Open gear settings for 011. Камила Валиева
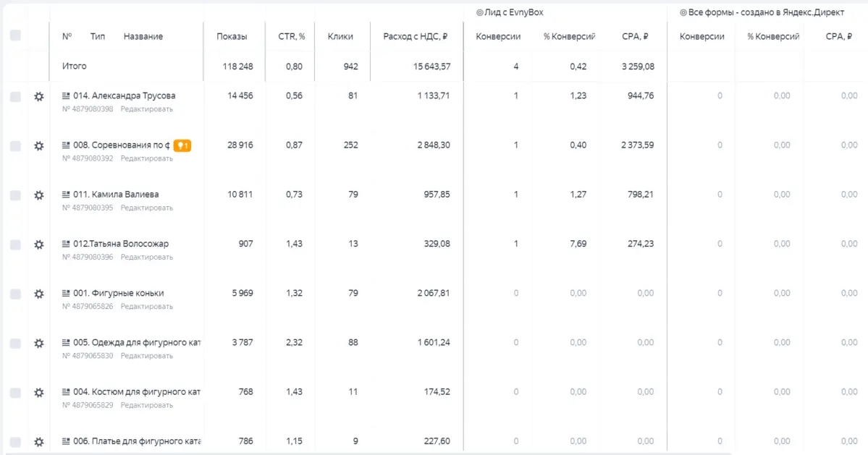Screen dimensions: 868x455 point(39,195)
